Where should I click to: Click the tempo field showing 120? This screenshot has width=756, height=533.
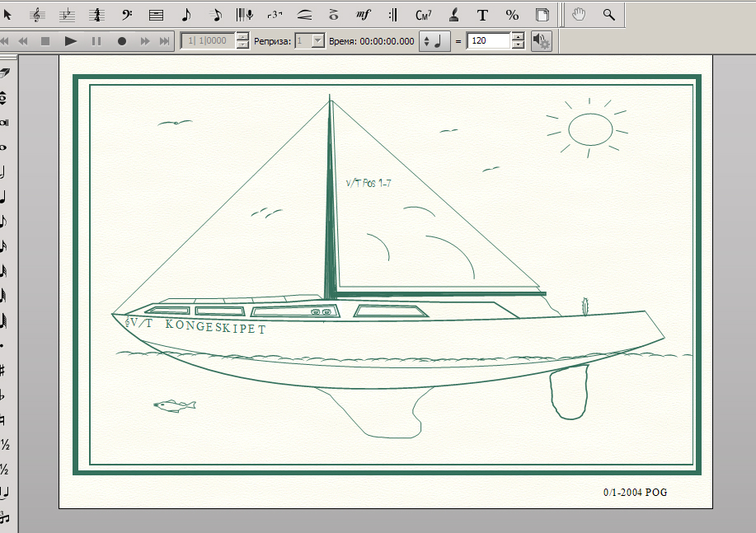(x=488, y=40)
